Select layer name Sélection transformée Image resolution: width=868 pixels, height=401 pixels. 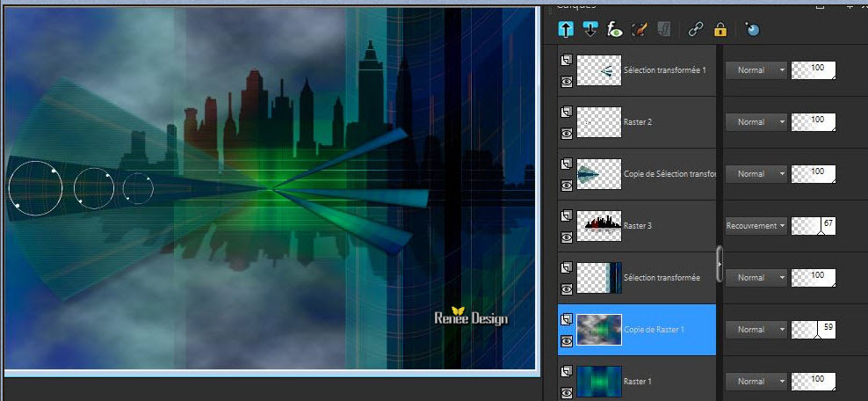[x=662, y=278]
